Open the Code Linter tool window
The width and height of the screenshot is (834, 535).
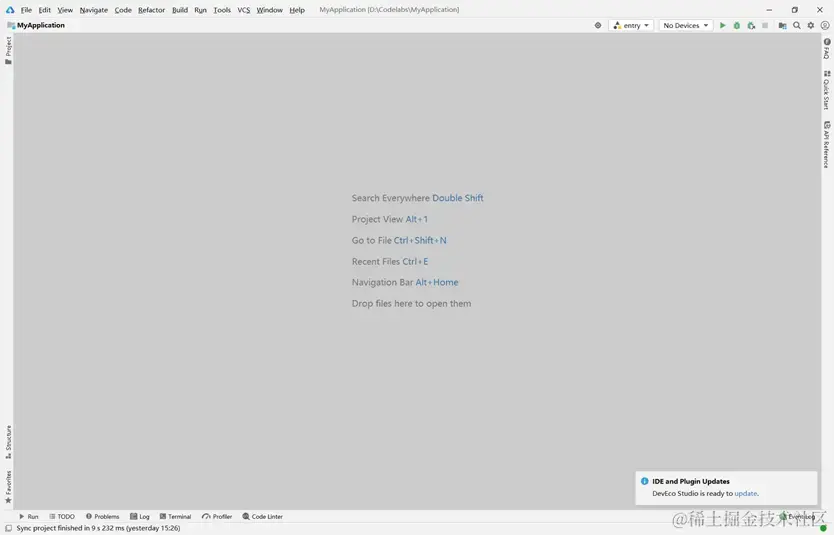click(x=263, y=516)
